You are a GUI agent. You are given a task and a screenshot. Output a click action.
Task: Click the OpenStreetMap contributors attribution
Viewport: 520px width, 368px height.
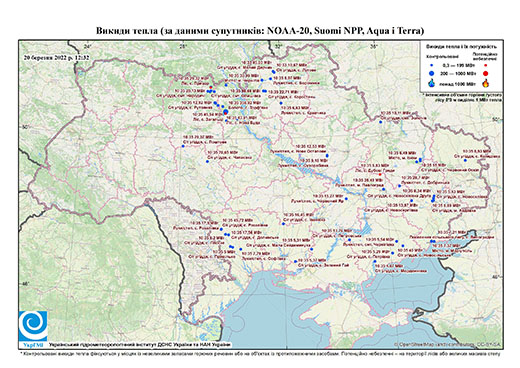pyautogui.click(x=447, y=344)
